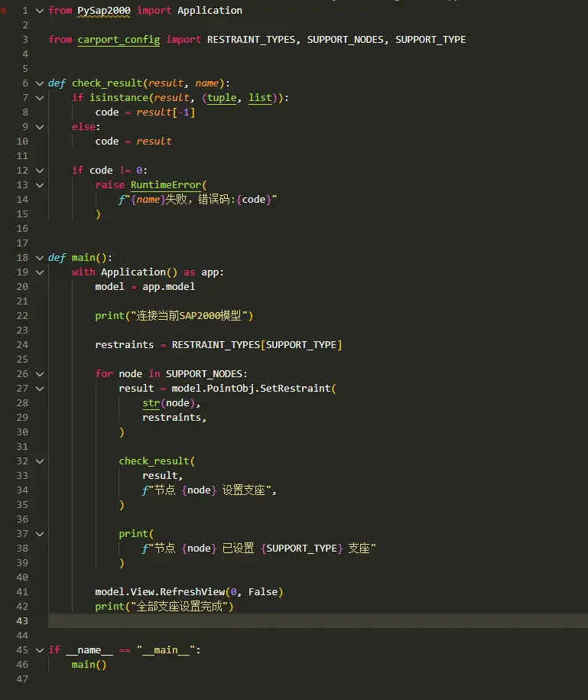
Task: Collapse check_result call fold at line 32
Action: pyautogui.click(x=40, y=461)
